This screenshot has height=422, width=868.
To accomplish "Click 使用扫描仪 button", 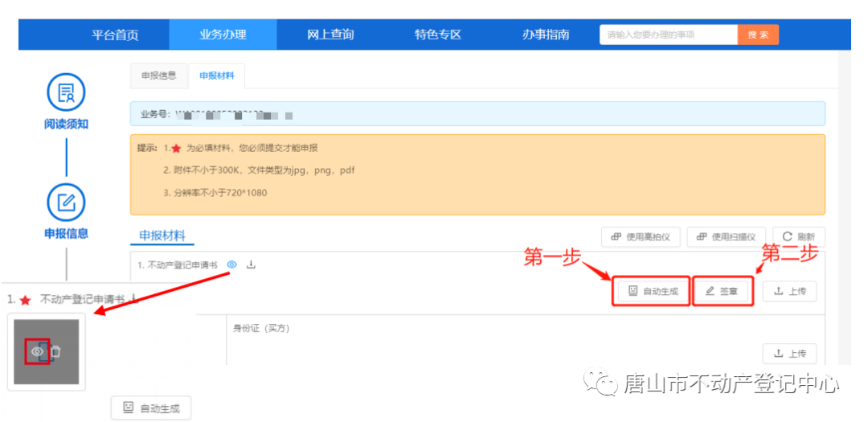I will pos(726,237).
